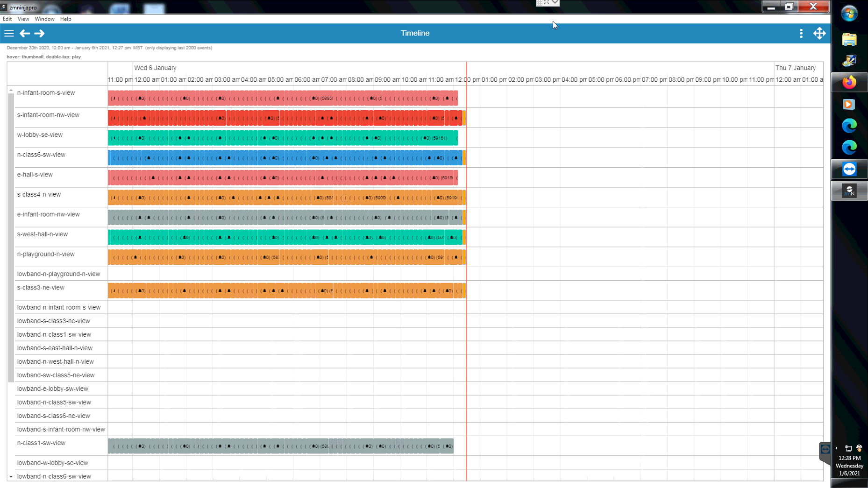Open the Edit menu
The image size is (868, 488).
click(7, 19)
